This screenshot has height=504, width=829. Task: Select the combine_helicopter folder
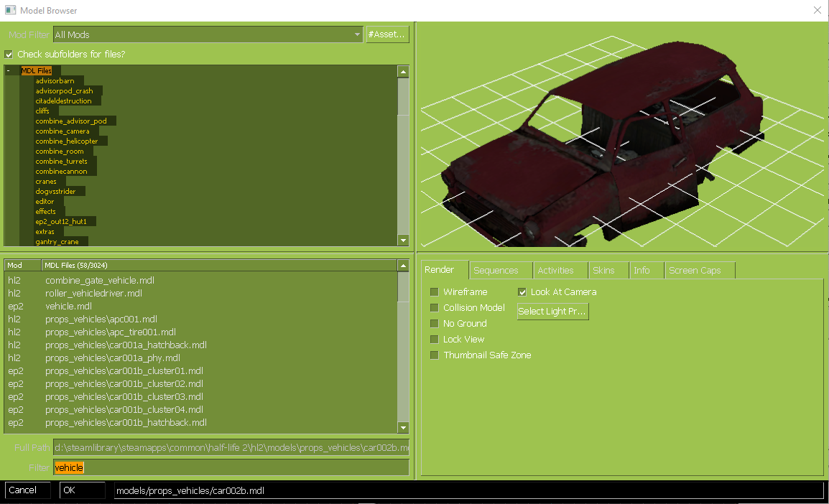(x=67, y=141)
